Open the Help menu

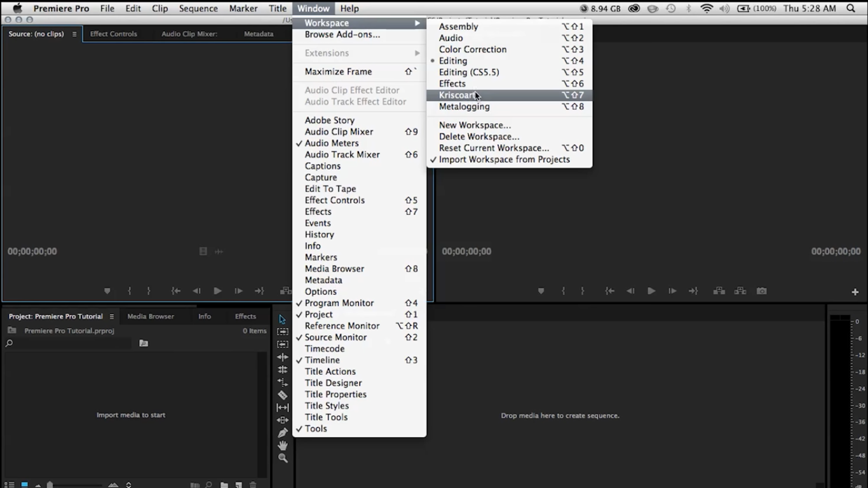point(349,8)
